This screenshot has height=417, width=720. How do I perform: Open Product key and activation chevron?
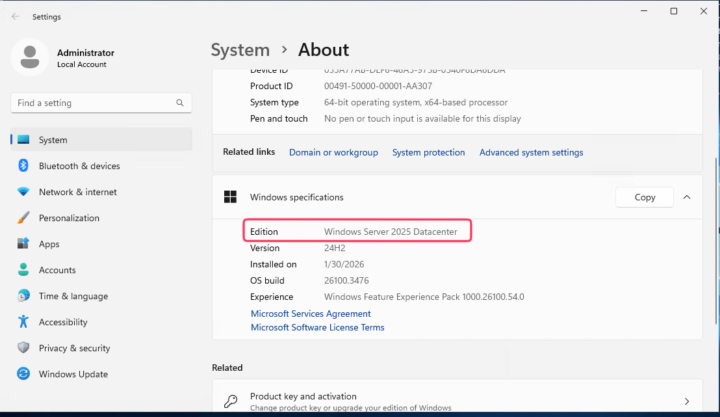pos(686,401)
